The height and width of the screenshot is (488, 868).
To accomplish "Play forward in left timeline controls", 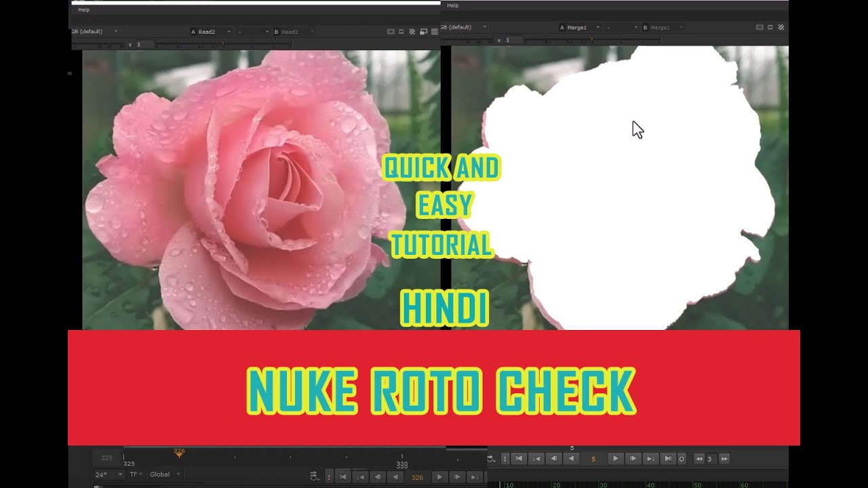I will [x=439, y=477].
